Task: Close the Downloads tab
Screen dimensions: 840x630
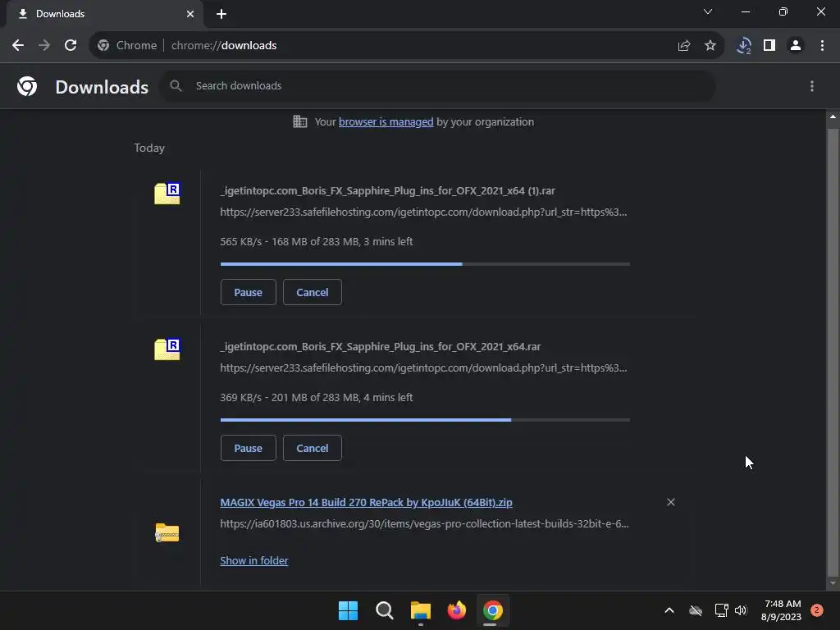Action: pyautogui.click(x=190, y=14)
